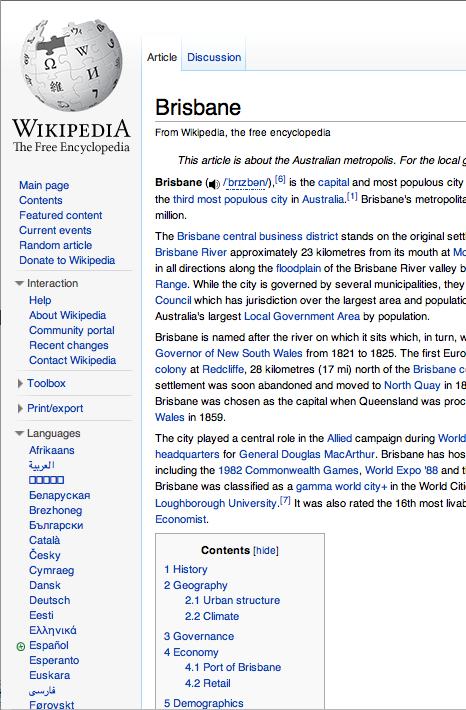Screen dimensions: 466x710
Task: Jump to section 3 Governance
Action: (199, 636)
